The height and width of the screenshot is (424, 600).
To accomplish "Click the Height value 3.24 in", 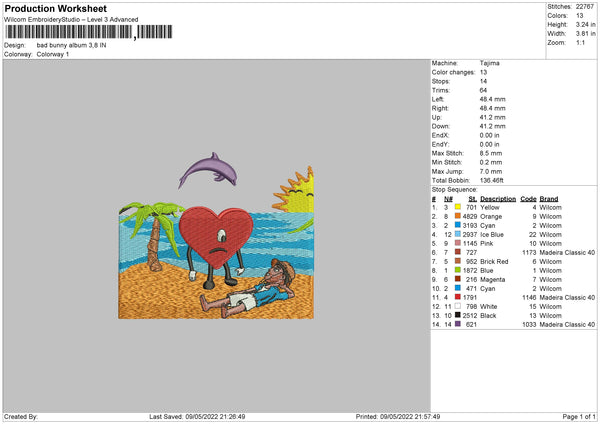I will point(585,24).
